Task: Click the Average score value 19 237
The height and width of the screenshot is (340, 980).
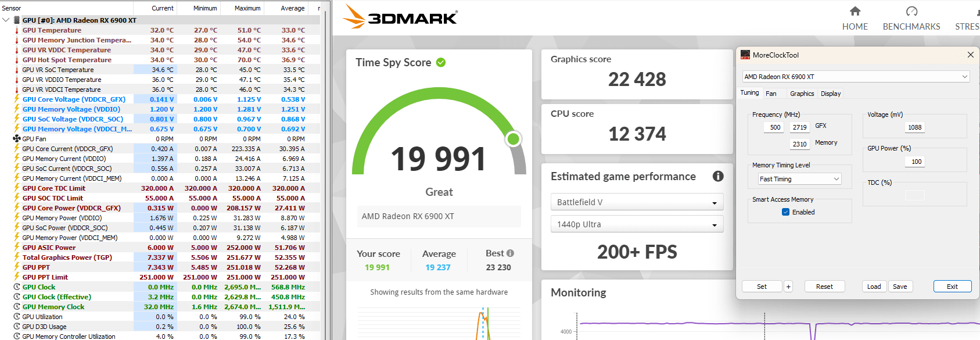Action: (x=437, y=267)
